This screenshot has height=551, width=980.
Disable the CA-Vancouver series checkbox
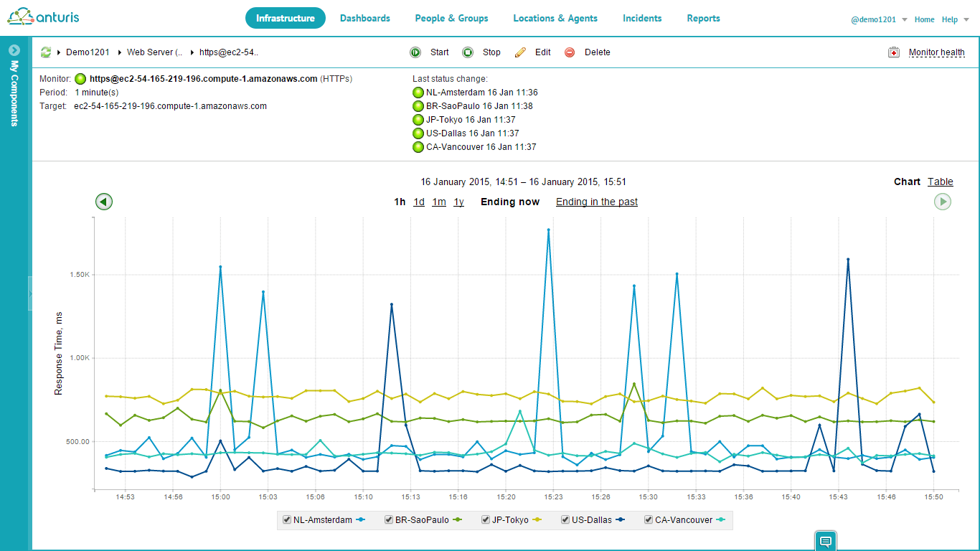point(649,520)
